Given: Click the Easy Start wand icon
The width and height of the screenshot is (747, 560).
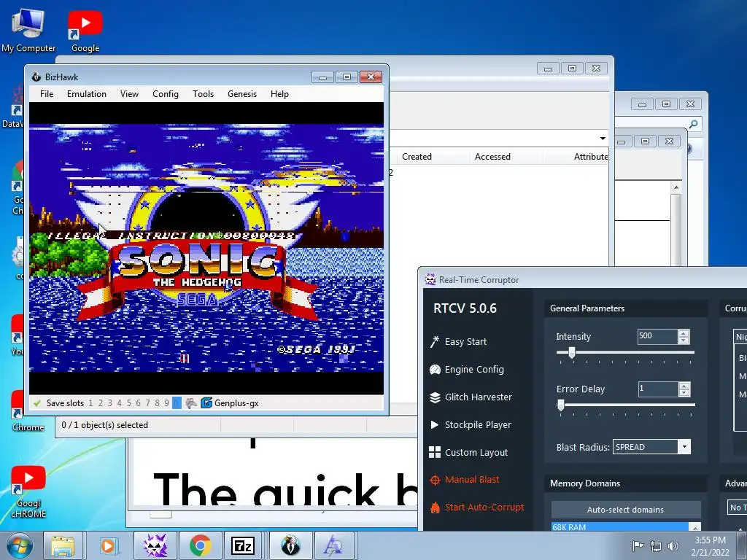Looking at the screenshot, I should 435,341.
